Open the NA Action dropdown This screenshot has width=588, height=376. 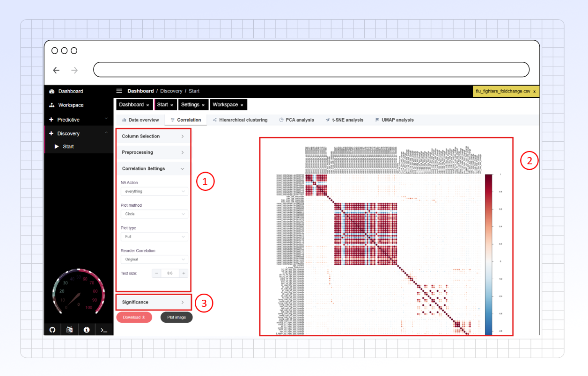pos(154,191)
